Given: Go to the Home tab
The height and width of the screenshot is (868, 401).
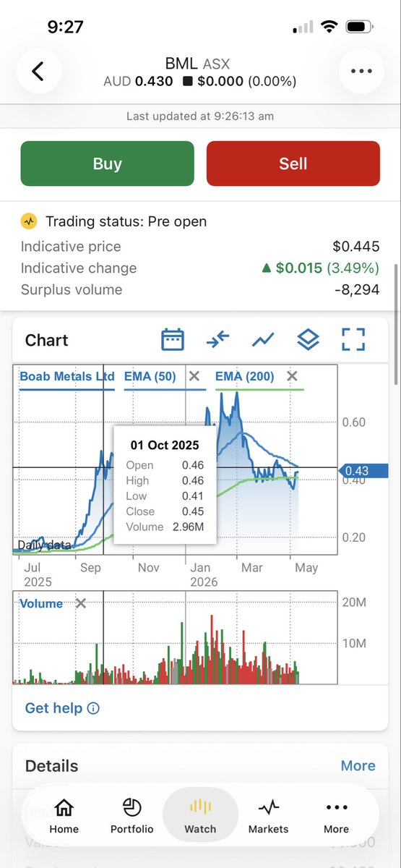Looking at the screenshot, I should coord(64,816).
